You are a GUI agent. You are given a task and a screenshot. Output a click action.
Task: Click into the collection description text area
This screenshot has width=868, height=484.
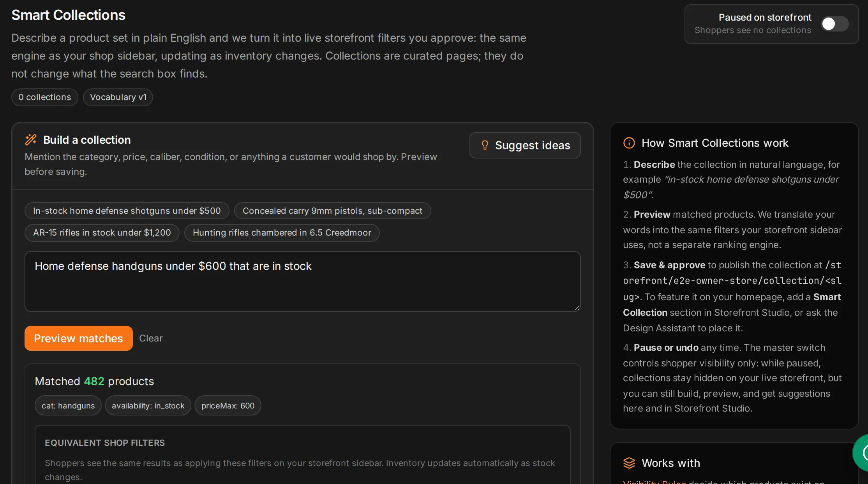(303, 282)
